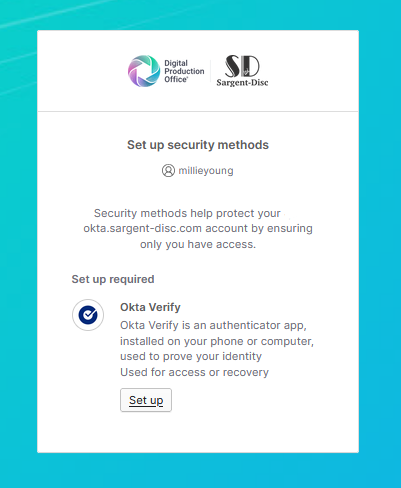
Task: Click the millieyoung username label
Action: [x=206, y=171]
